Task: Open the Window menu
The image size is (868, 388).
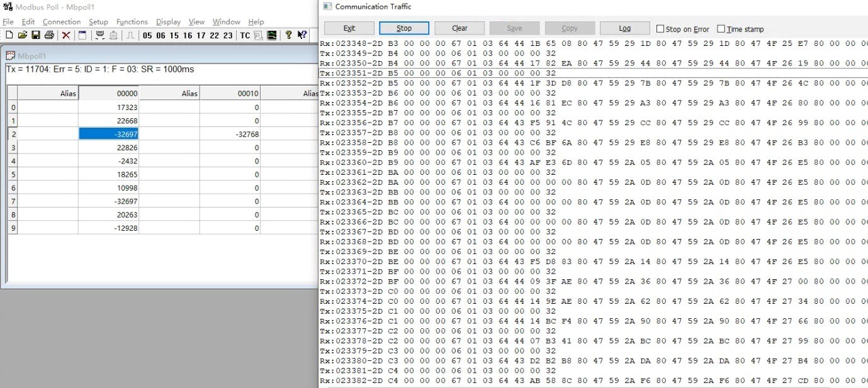Action: tap(227, 21)
